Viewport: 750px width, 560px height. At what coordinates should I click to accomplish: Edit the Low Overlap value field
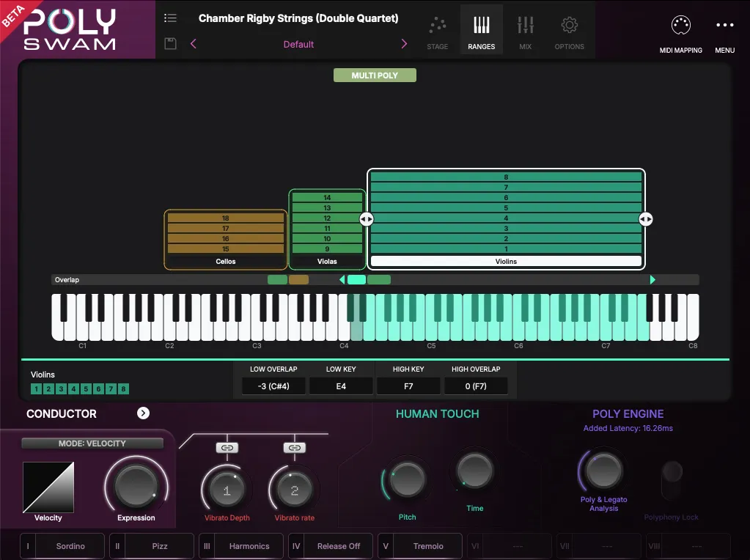tap(273, 386)
